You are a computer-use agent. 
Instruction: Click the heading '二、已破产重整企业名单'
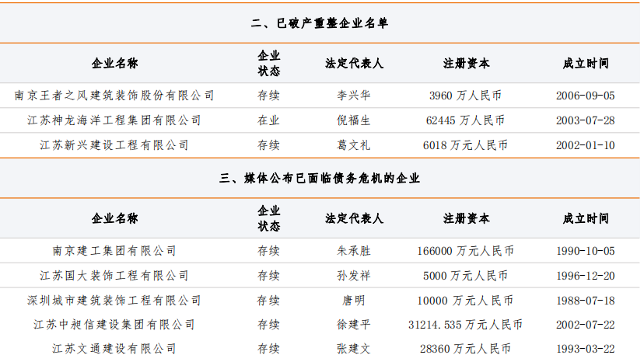click(320, 23)
